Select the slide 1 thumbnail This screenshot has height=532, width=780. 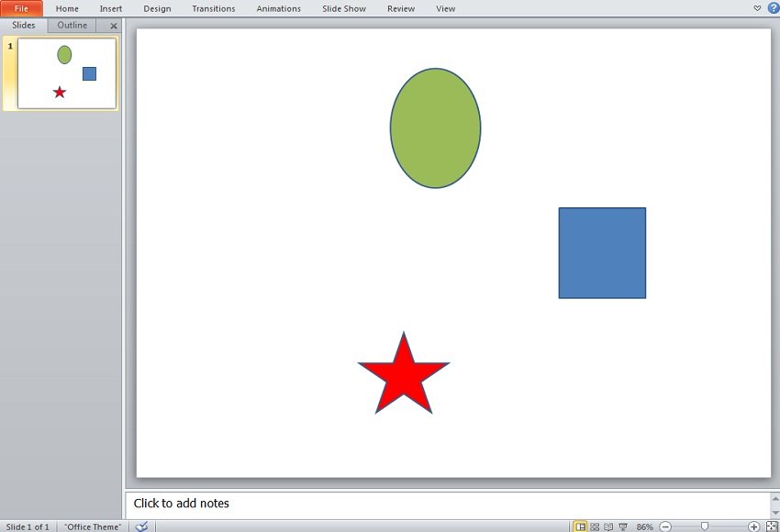point(62,72)
